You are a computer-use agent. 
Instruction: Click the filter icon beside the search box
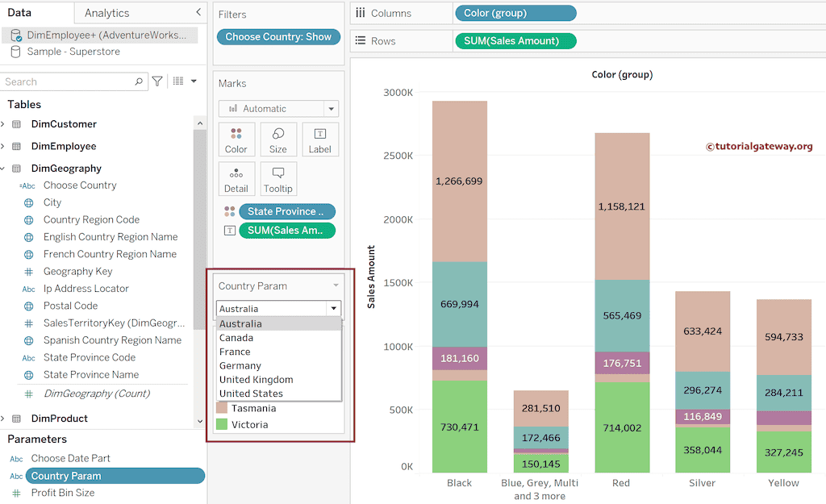pos(158,81)
